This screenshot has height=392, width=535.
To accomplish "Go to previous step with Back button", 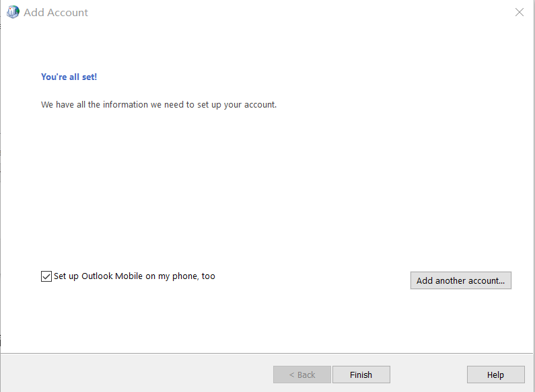I will pos(301,375).
